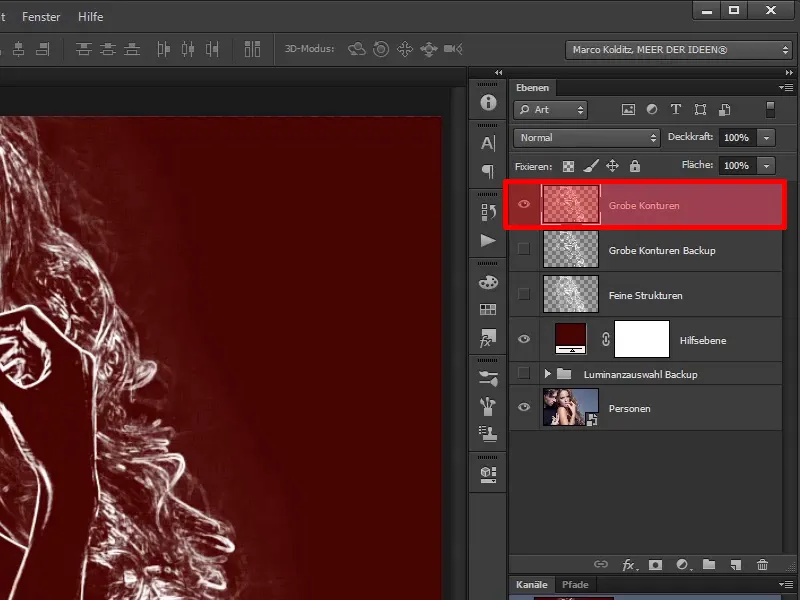Open the Deckkraft slider dropdown arrow
Viewport: 800px width, 600px height.
click(x=766, y=138)
